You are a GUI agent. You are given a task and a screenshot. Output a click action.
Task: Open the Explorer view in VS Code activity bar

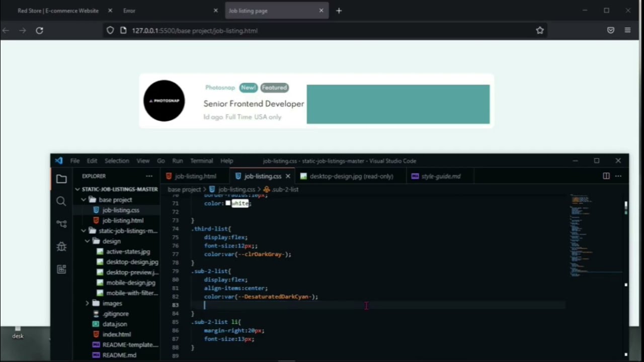pyautogui.click(x=61, y=179)
